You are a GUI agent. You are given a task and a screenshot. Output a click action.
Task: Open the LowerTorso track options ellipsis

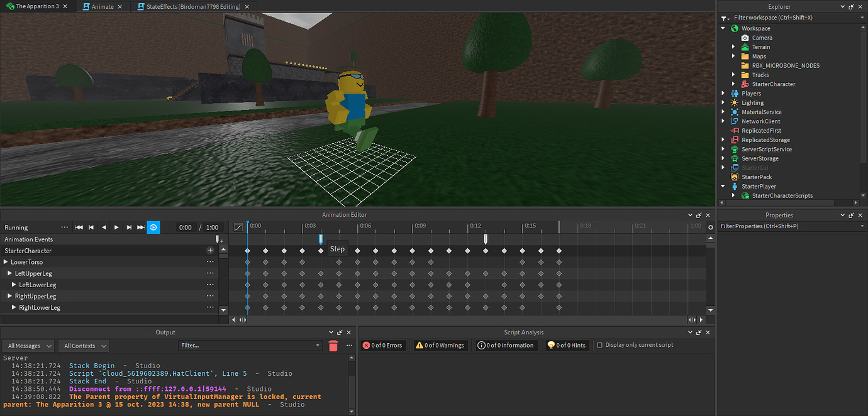(210, 261)
